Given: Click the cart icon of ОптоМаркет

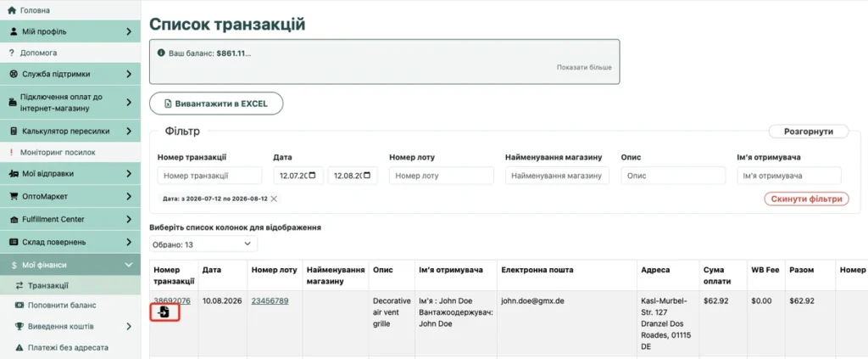Looking at the screenshot, I should tap(14, 196).
